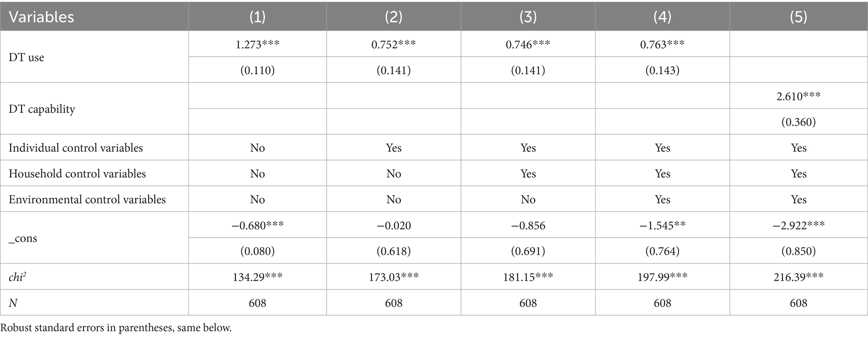The height and width of the screenshot is (337, 868).
Task: Click the 2.610*** DT capability coefficient
Action: (x=798, y=96)
